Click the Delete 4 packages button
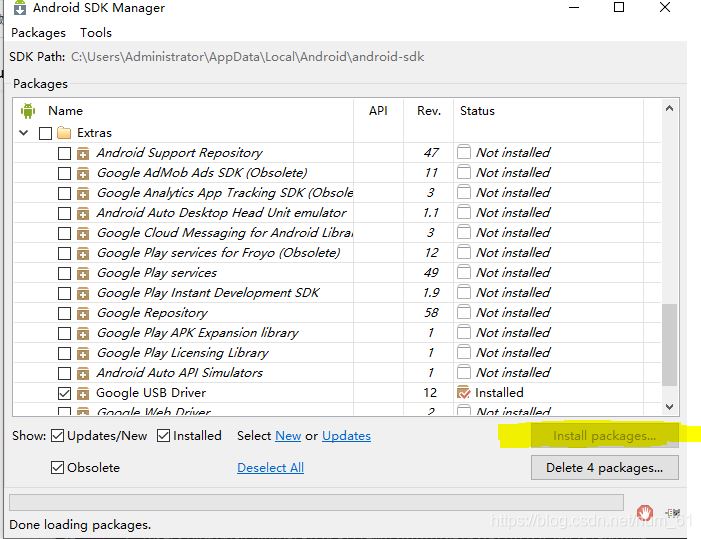Screen dimensions: 701x539 point(604,468)
